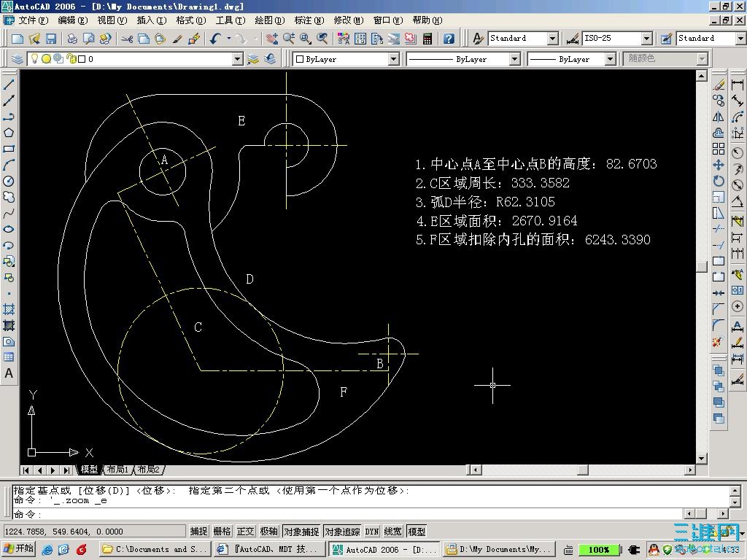Select the Rectangle draw tool
The height and width of the screenshot is (560, 747).
point(9,149)
